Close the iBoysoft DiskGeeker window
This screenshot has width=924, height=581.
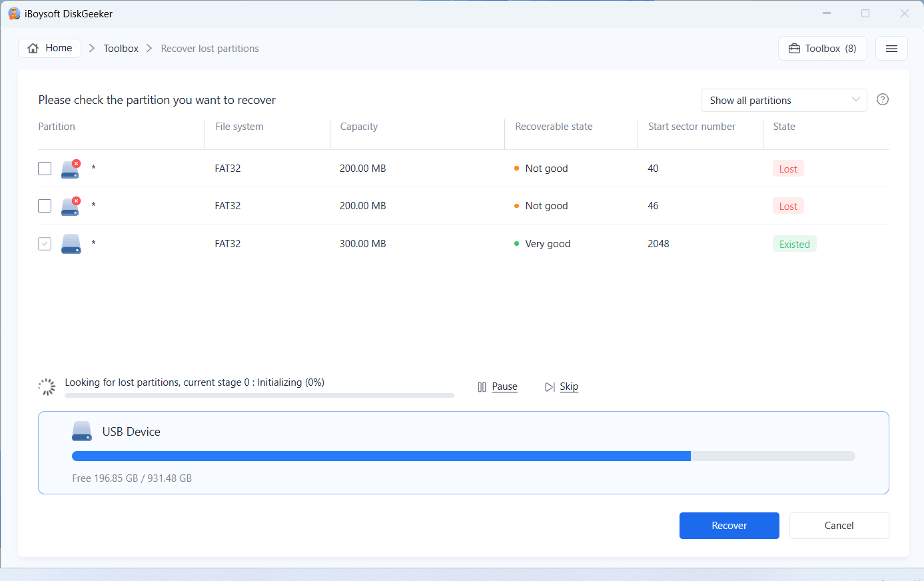[x=905, y=13]
